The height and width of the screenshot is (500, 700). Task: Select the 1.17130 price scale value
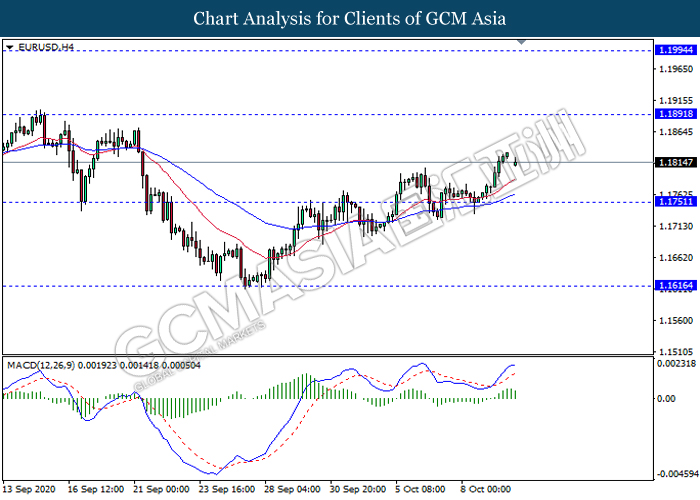pyautogui.click(x=676, y=226)
